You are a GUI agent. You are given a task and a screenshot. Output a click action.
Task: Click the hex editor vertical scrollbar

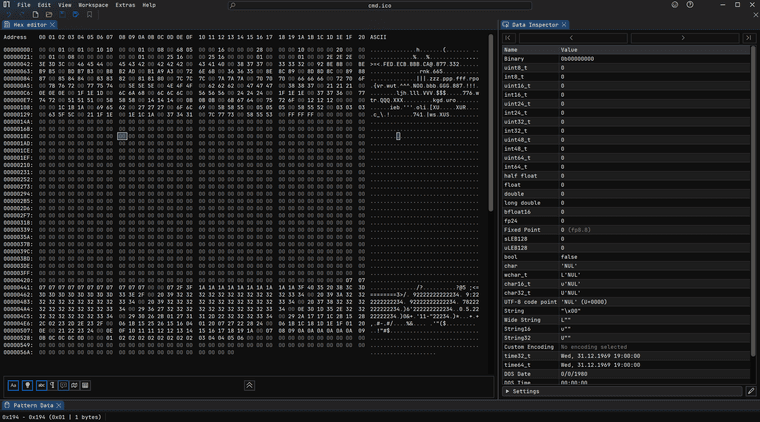490,120
